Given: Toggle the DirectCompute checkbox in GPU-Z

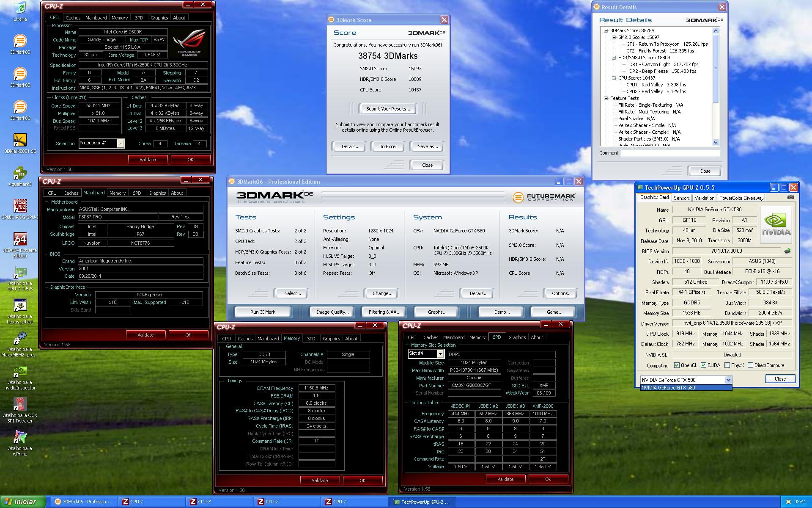Looking at the screenshot, I should coord(750,365).
